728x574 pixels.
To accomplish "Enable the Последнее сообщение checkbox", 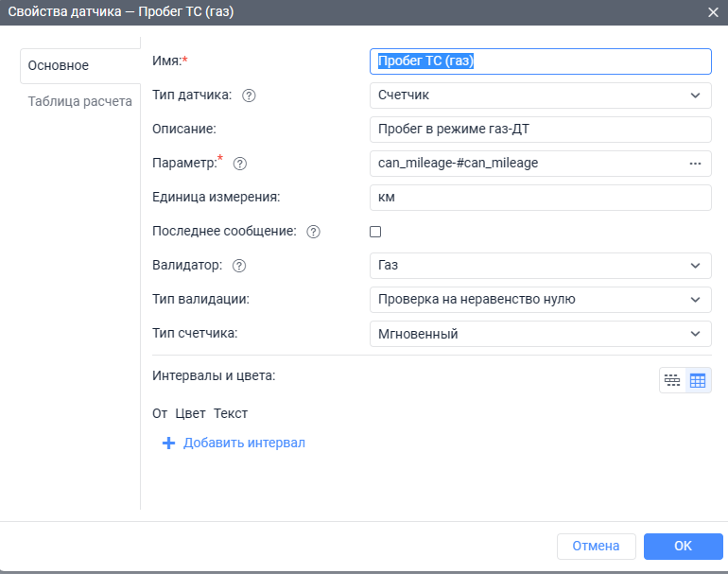I will pyautogui.click(x=375, y=232).
